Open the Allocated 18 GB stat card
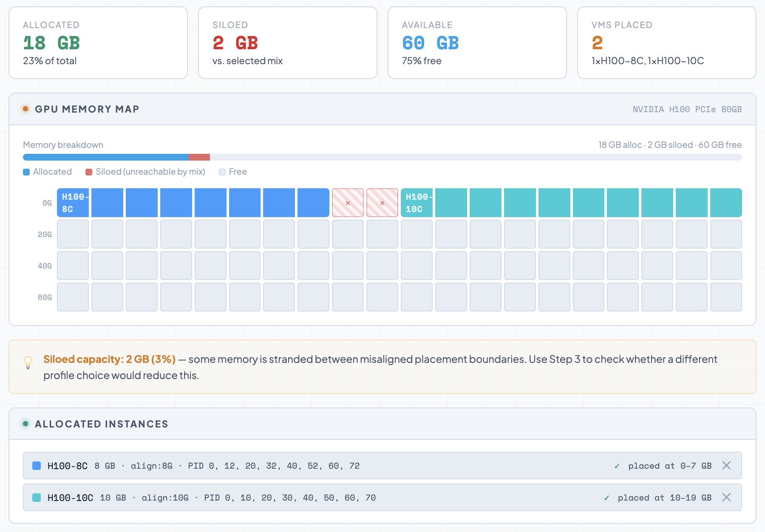Viewport: 765px width, 532px height. tap(98, 43)
